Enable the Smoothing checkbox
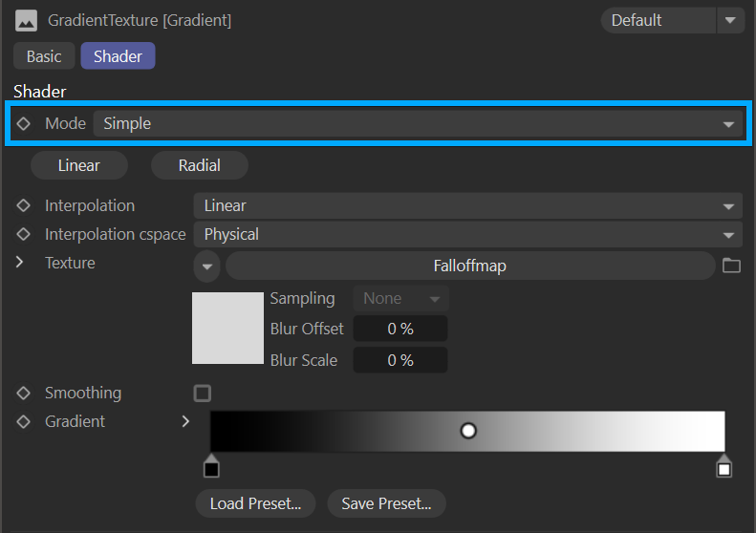 coord(202,393)
